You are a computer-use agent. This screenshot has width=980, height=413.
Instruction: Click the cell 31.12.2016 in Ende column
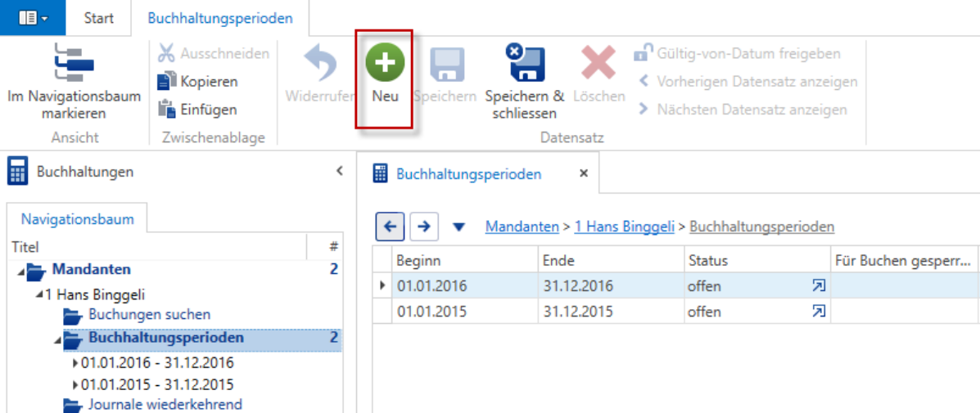611,286
